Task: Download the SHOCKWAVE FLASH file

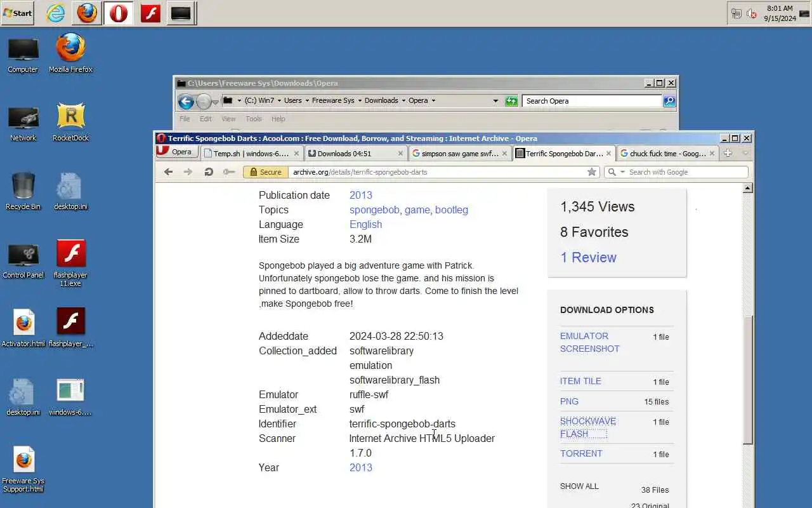Action: pyautogui.click(x=588, y=427)
